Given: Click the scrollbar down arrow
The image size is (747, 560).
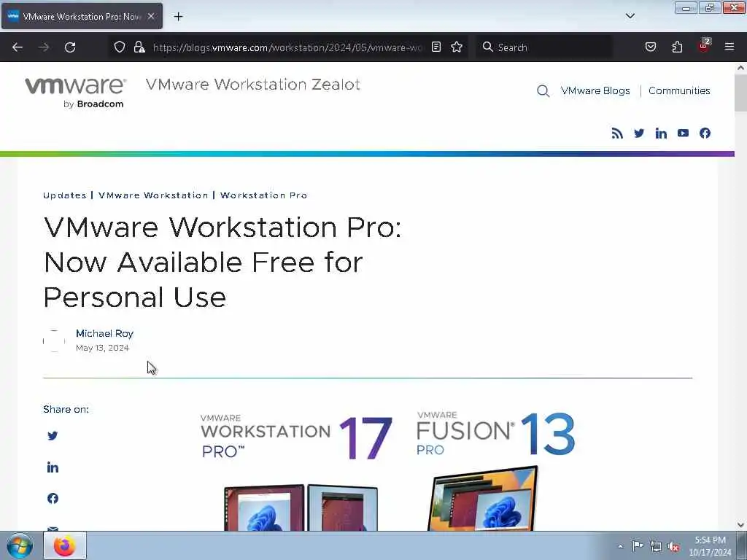Looking at the screenshot, I should pyautogui.click(x=740, y=525).
